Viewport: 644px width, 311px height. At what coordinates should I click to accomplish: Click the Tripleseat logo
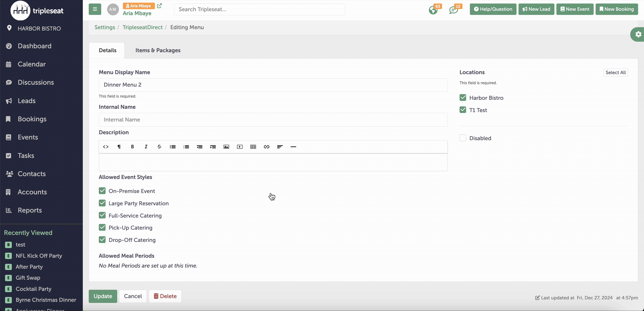[37, 11]
